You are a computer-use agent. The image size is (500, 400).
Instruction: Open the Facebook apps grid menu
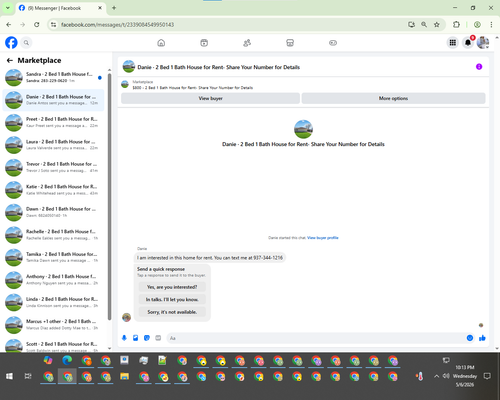[x=453, y=43]
